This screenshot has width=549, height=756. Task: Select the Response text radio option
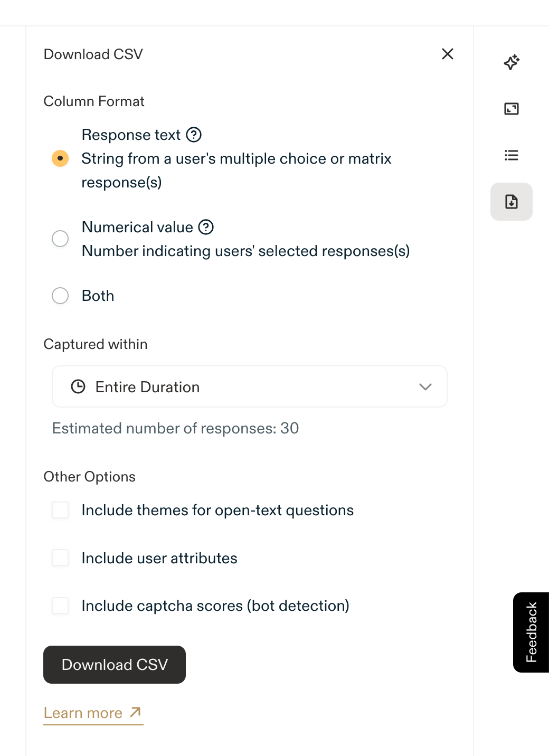tap(60, 158)
